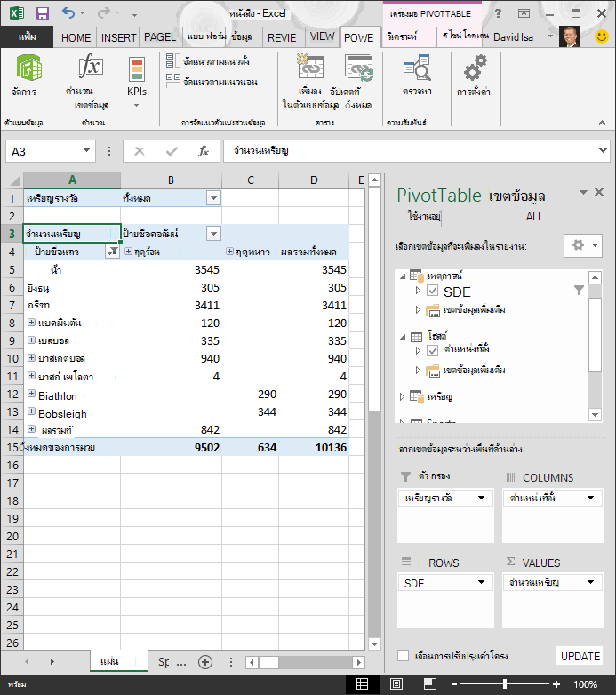Screen dimensions: 616x695
Task: Toggle the SDE field checkbox
Action: [432, 291]
